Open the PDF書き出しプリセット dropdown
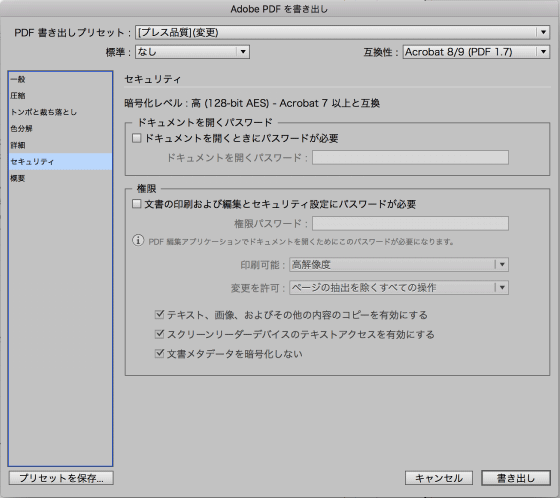560x498 pixels. pos(342,33)
